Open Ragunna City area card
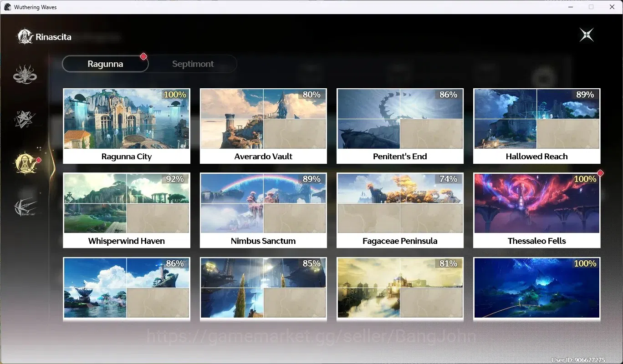The height and width of the screenshot is (364, 623). (x=127, y=126)
